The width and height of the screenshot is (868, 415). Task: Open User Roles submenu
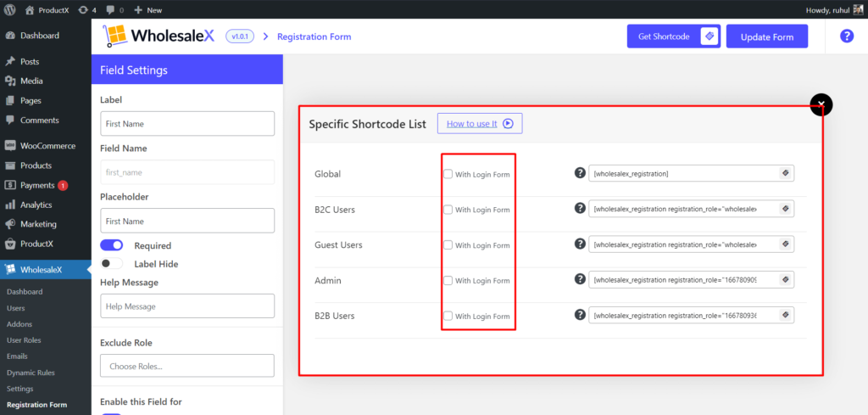click(24, 340)
